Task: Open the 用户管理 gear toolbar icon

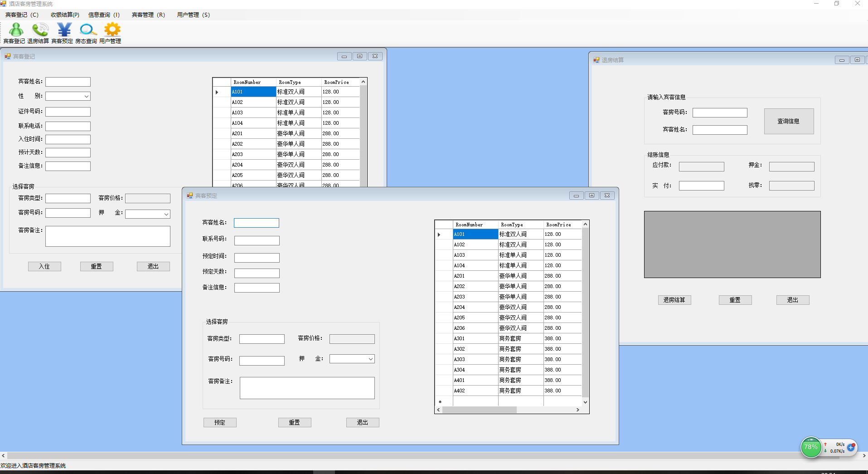Action: point(111,33)
